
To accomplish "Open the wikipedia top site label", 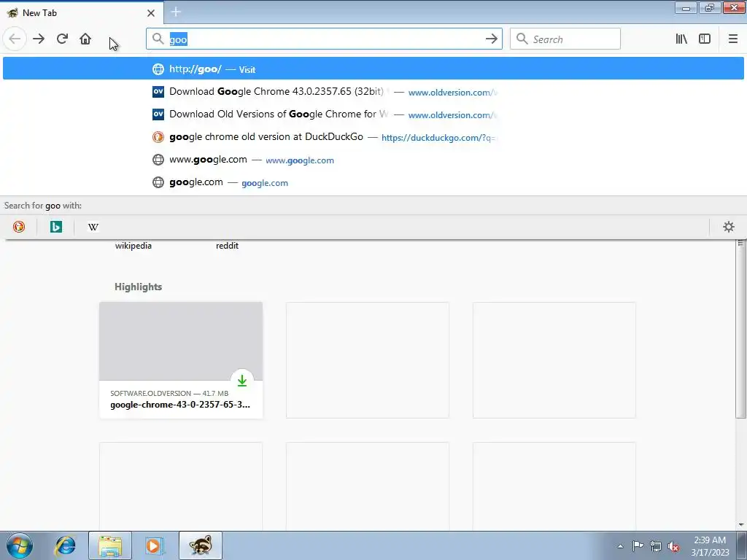I will click(x=133, y=246).
